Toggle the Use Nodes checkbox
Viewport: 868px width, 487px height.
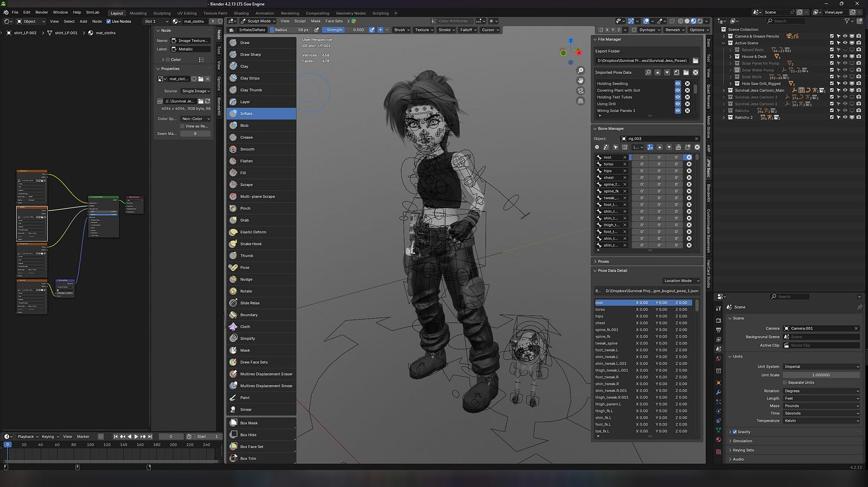pyautogui.click(x=108, y=21)
